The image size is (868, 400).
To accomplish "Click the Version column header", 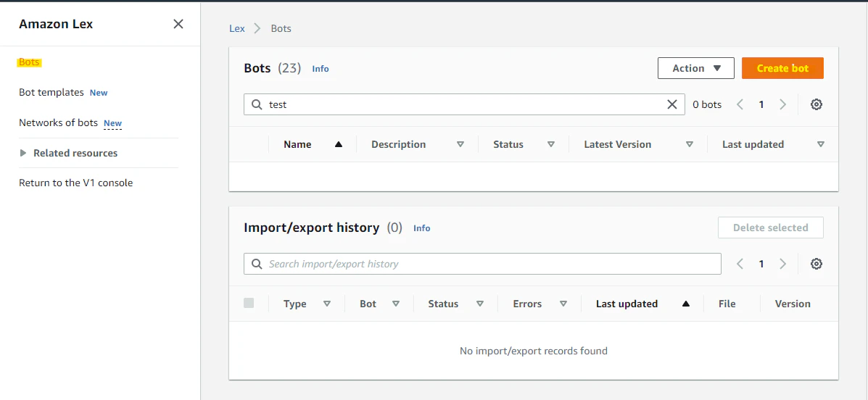I will (x=793, y=304).
